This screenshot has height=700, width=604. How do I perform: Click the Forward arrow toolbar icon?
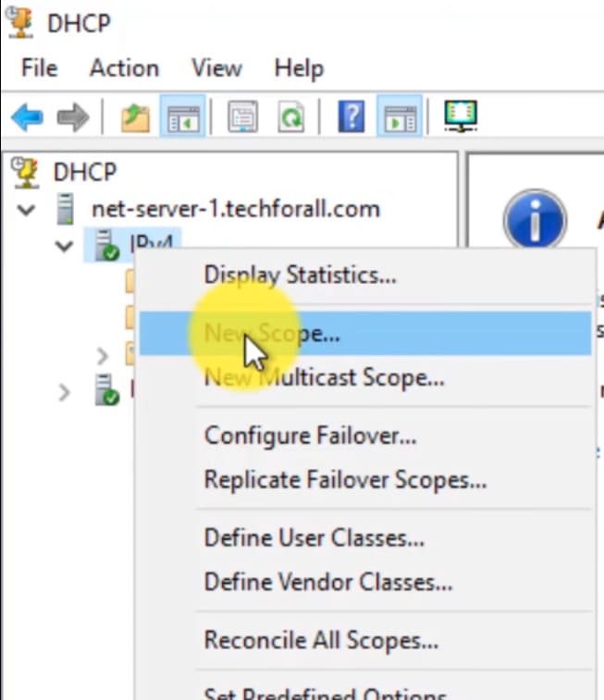[x=73, y=117]
